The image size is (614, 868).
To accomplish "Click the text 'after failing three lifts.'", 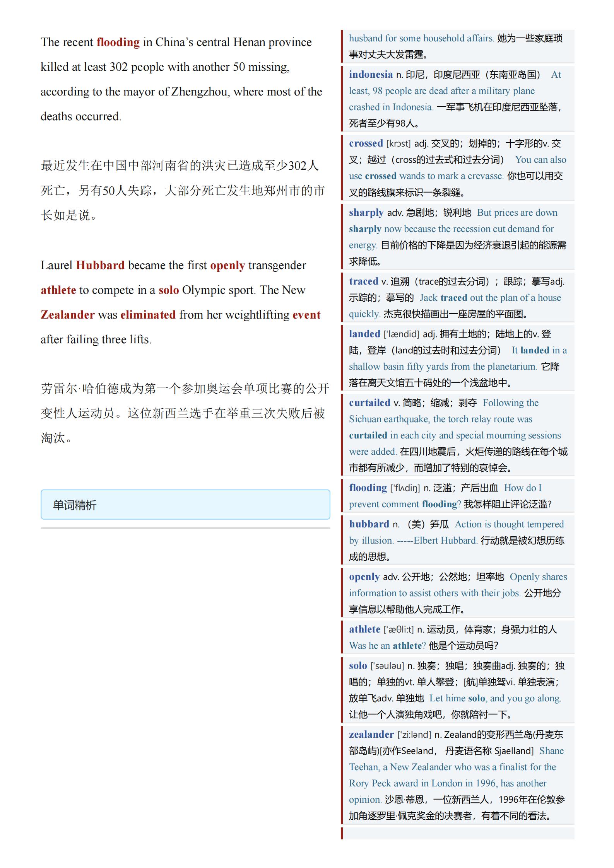I will [x=96, y=339].
